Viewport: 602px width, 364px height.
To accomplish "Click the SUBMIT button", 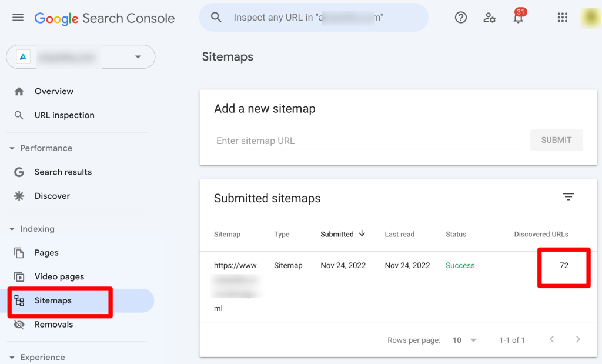I will (556, 140).
